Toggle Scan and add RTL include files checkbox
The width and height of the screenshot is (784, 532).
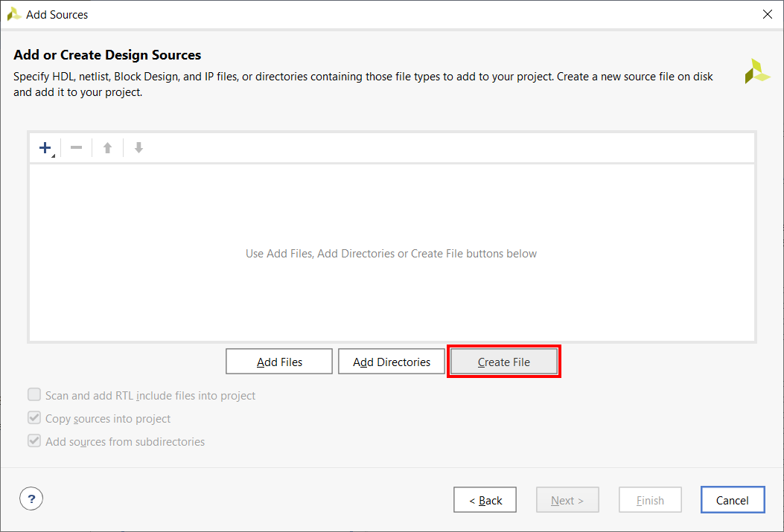34,395
